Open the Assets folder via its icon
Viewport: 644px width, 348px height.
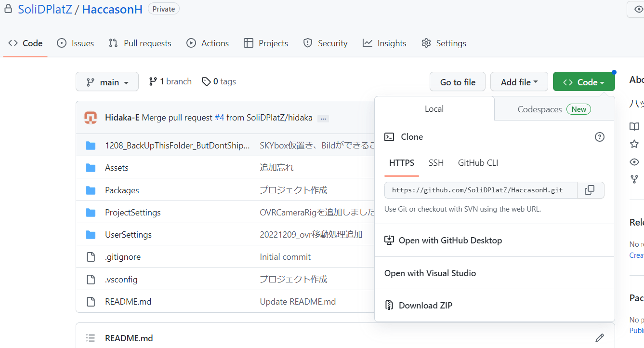[x=91, y=167]
